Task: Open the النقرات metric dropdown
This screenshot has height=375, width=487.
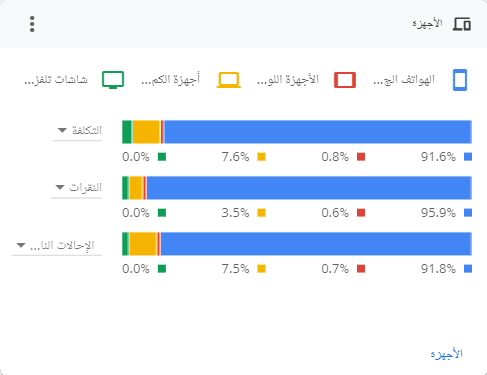Action: coord(76,188)
